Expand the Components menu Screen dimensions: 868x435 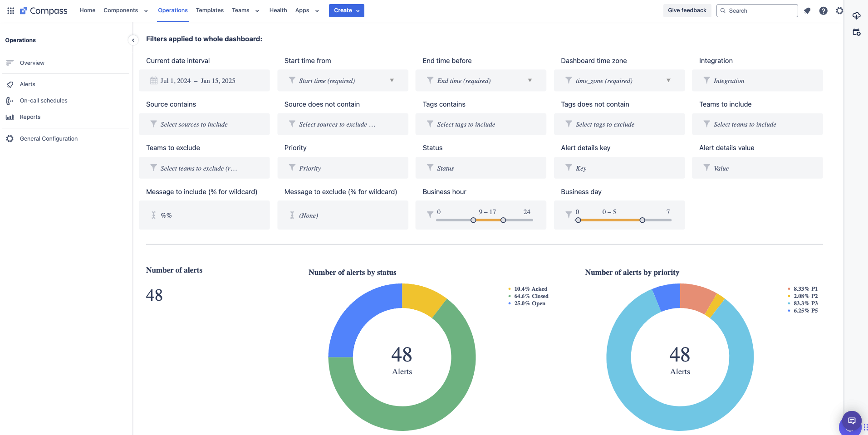point(126,10)
